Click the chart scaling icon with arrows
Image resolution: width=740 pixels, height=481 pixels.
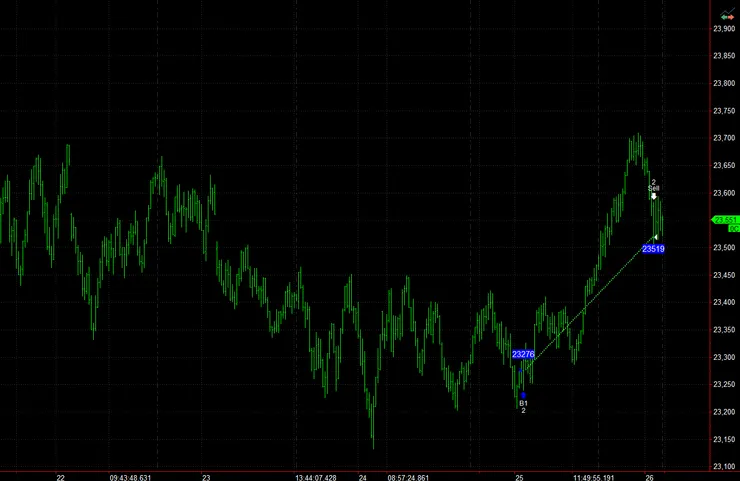click(727, 15)
